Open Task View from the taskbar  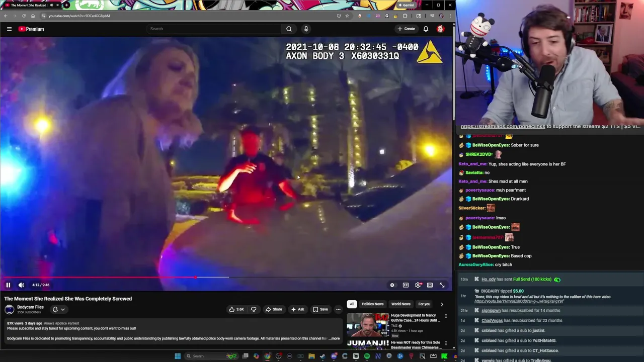click(245, 356)
